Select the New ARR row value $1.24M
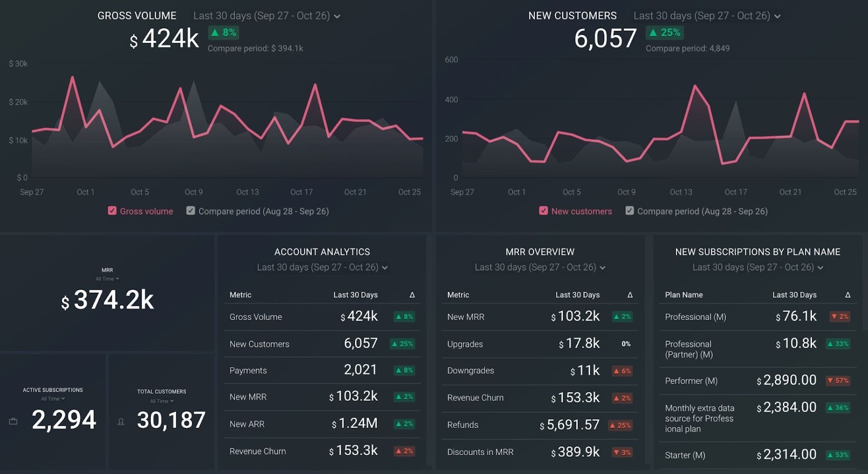 click(x=354, y=424)
